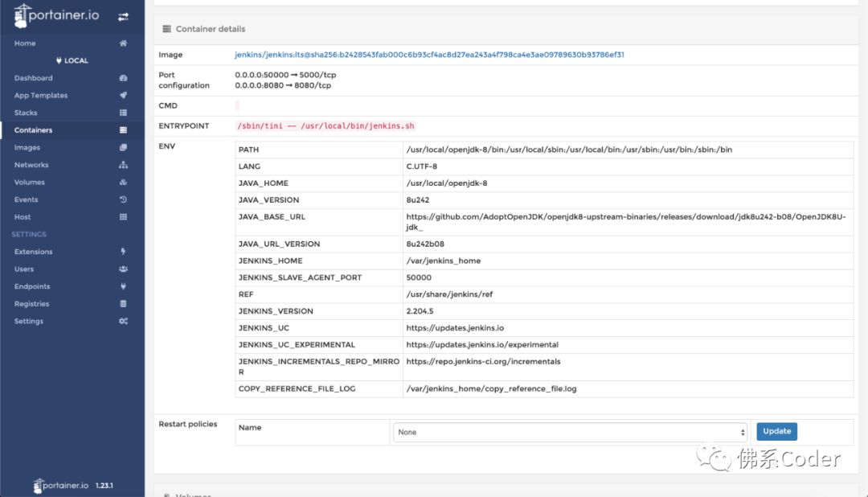Click the Container details list icon
The width and height of the screenshot is (868, 497).
click(x=166, y=29)
